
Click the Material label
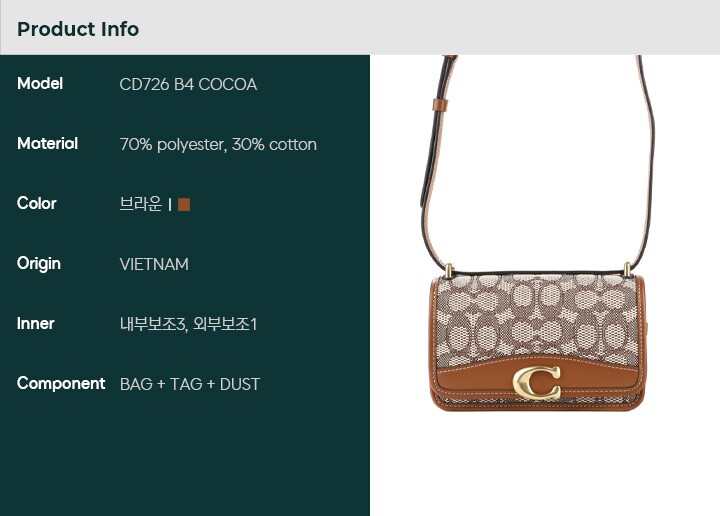pyautogui.click(x=47, y=143)
